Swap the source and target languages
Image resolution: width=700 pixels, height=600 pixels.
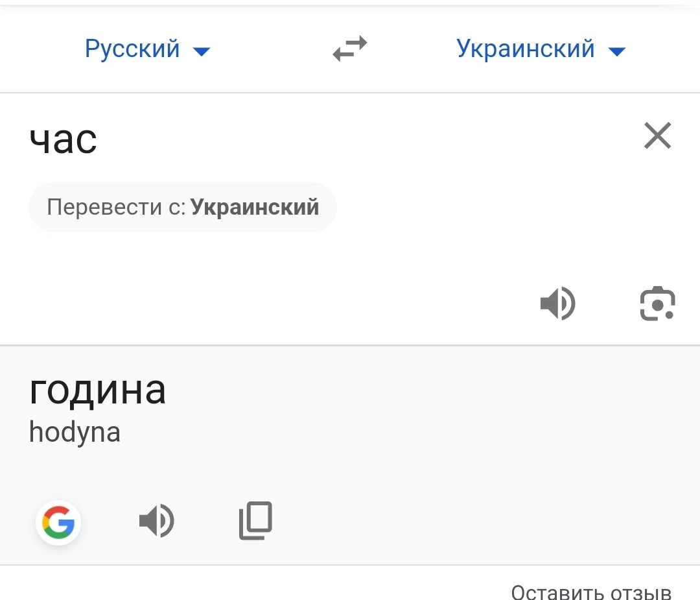tap(350, 49)
